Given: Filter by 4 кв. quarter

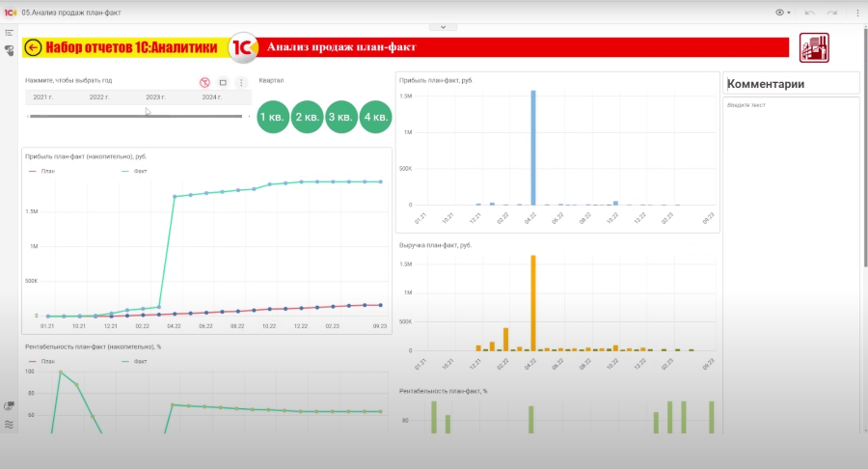Looking at the screenshot, I should click(376, 117).
